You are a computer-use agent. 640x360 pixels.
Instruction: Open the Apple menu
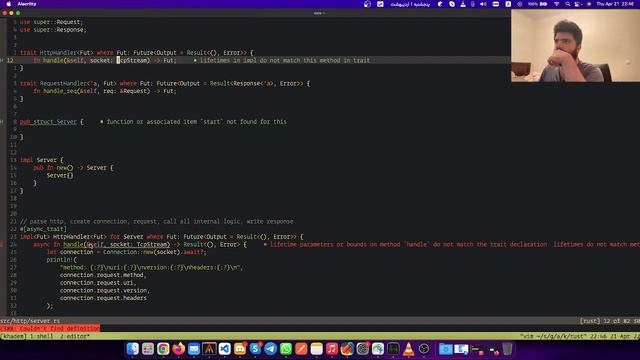(x=9, y=4)
